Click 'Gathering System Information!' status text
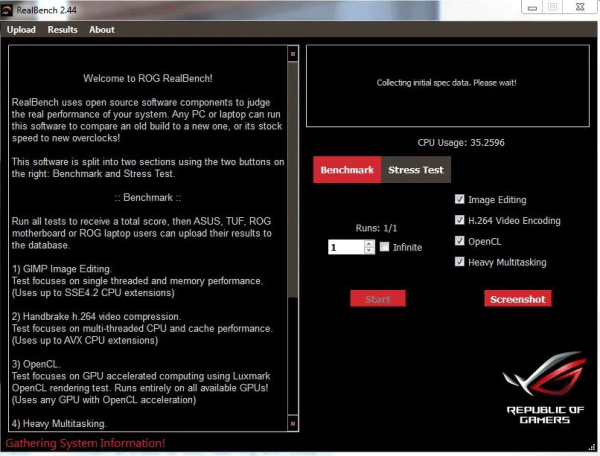The width and height of the screenshot is (600, 456). [x=85, y=443]
